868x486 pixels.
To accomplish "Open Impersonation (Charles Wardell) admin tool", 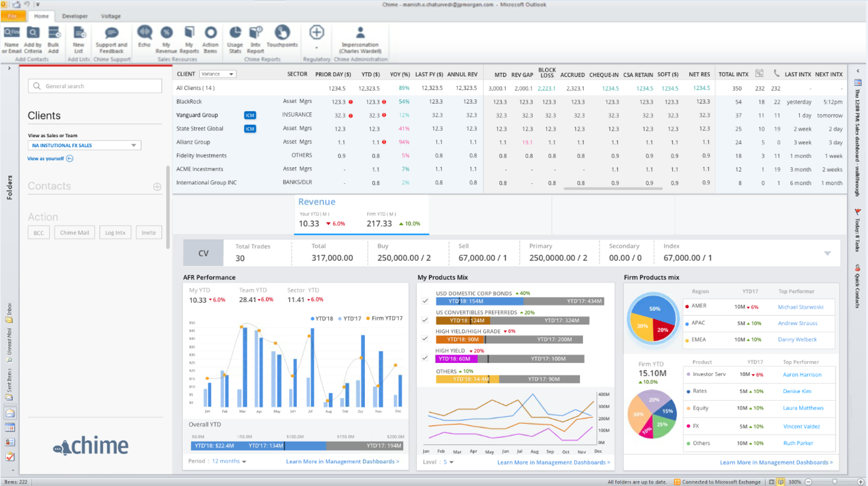I will 360,40.
